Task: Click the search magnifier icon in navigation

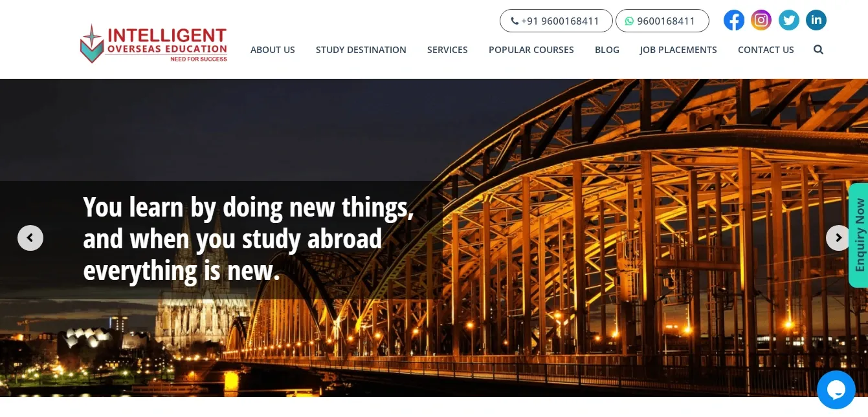Action: [818, 49]
